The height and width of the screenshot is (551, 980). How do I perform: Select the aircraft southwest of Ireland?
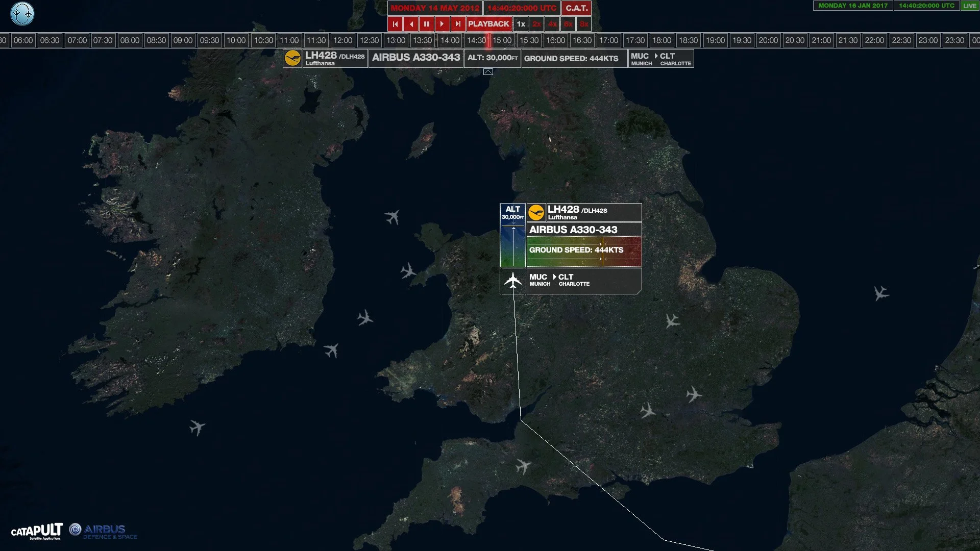point(197,427)
